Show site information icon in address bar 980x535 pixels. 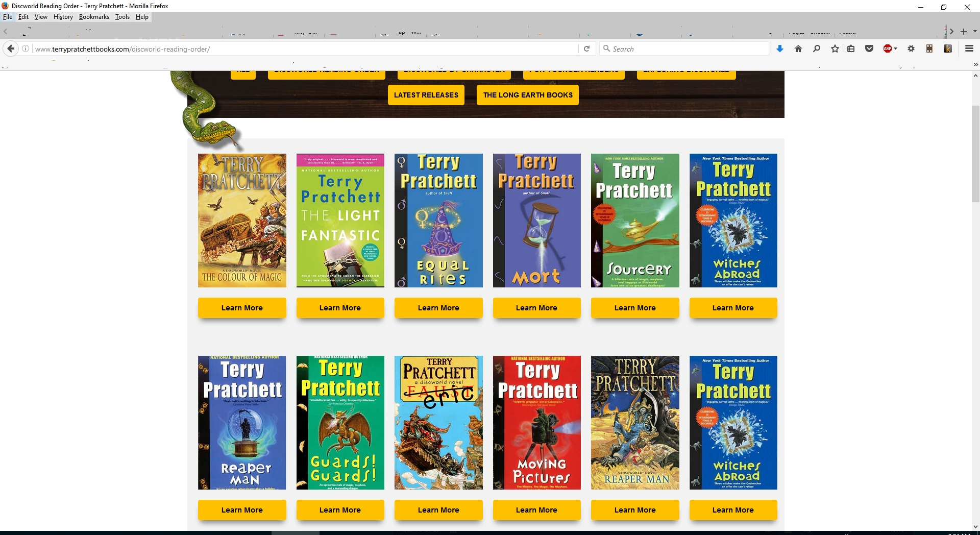[x=26, y=48]
